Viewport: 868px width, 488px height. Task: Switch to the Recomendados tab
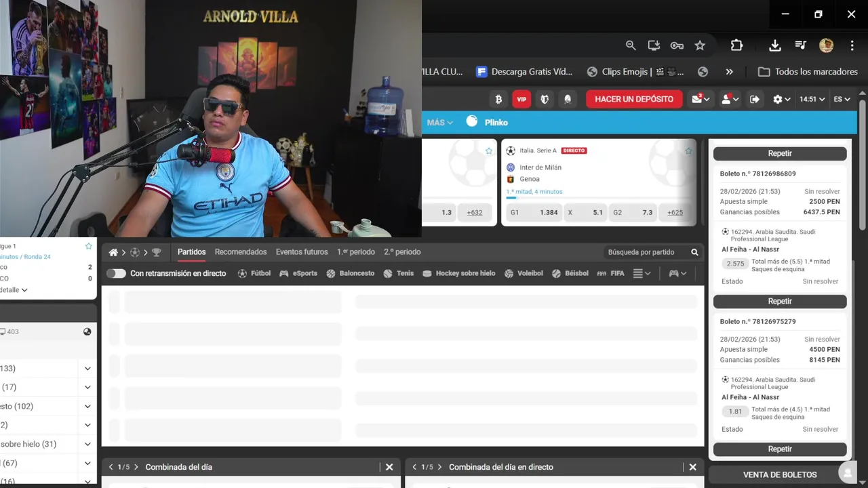tap(241, 252)
